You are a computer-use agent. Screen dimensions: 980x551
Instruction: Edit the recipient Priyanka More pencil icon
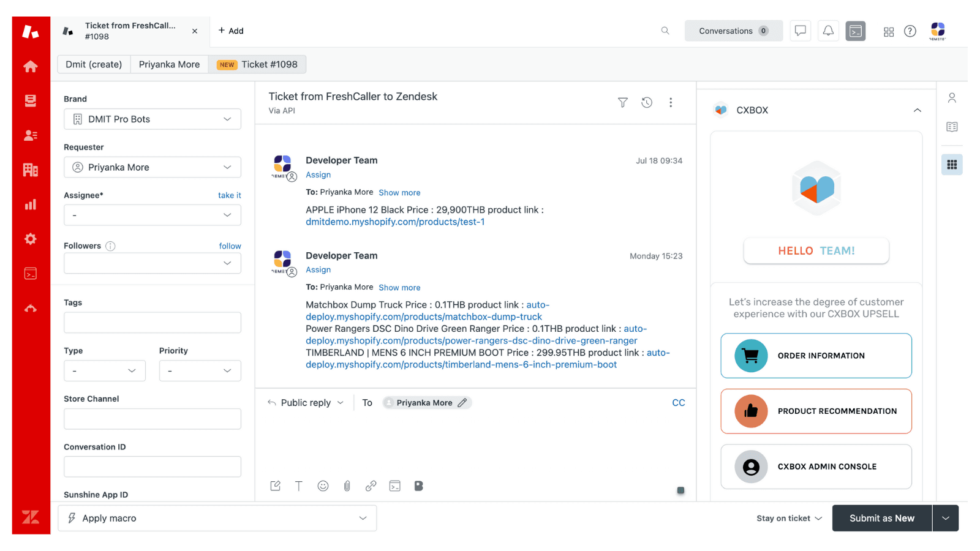(462, 403)
